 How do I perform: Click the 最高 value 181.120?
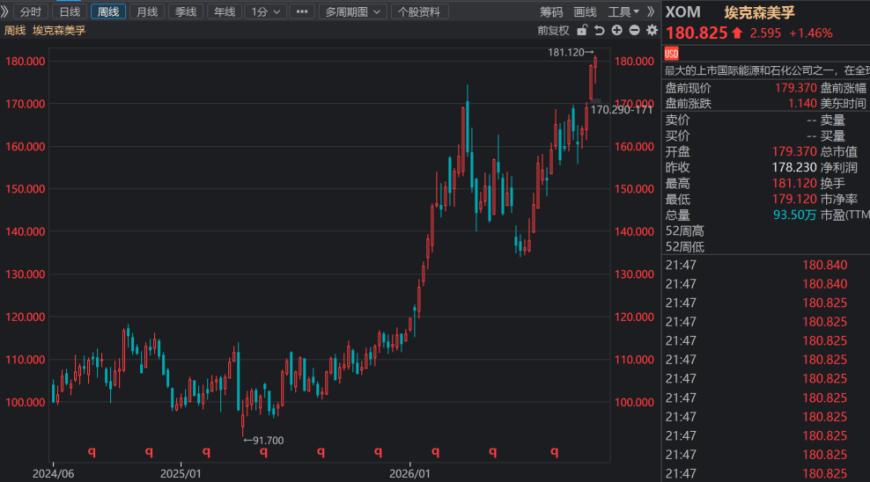[794, 184]
